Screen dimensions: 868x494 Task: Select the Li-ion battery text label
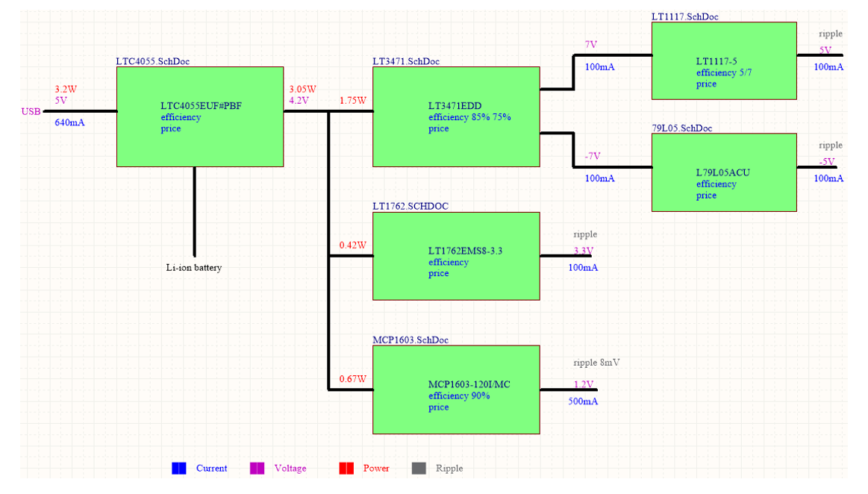click(x=193, y=268)
